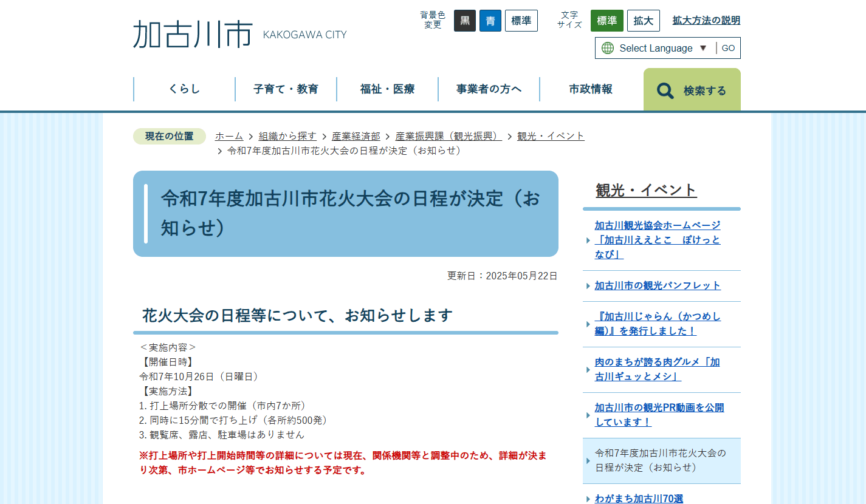Screen dimensions: 866x504
Task: Switch background color to blue (青)
Action: [490, 21]
